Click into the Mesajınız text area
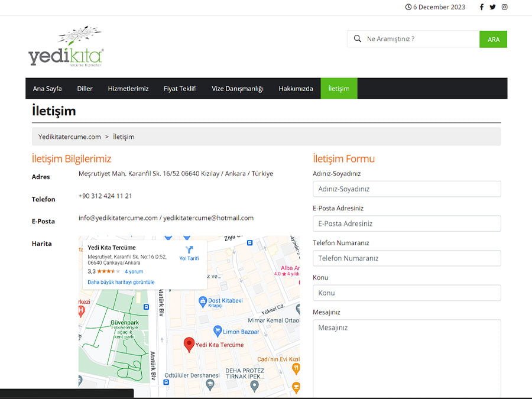 point(407,358)
